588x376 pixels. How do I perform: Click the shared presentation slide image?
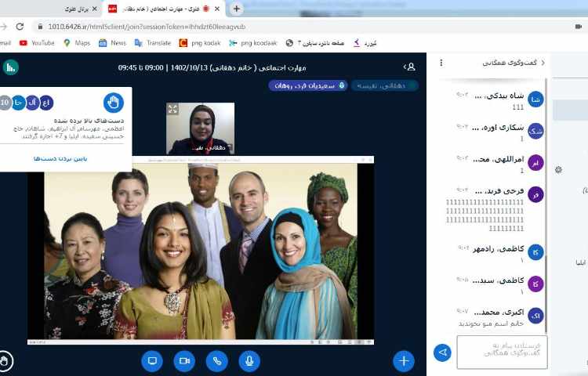pyautogui.click(x=201, y=251)
